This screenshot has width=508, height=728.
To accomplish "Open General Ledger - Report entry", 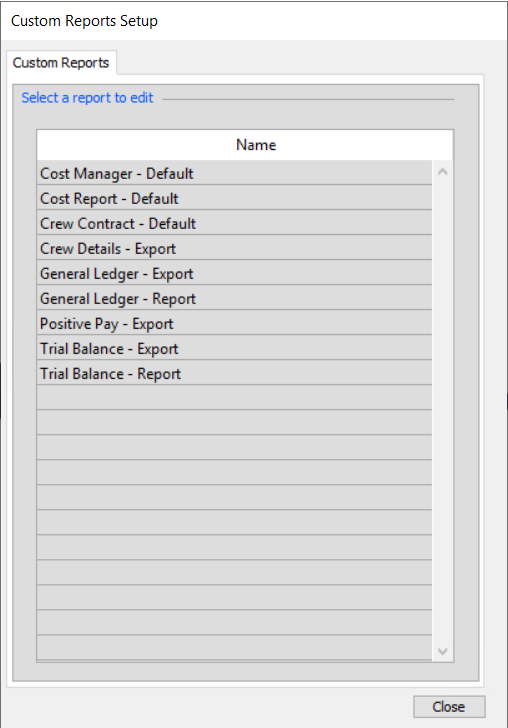I will (234, 298).
